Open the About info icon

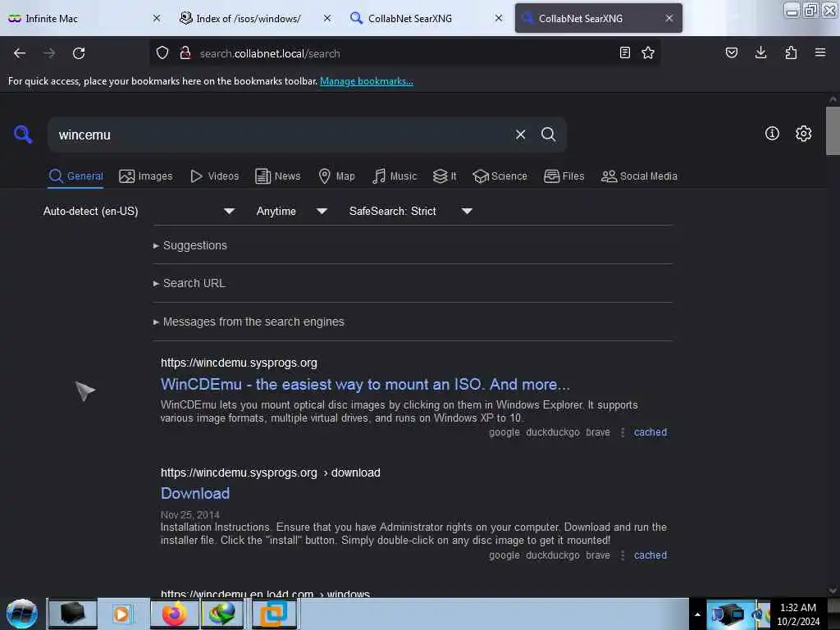(x=772, y=134)
